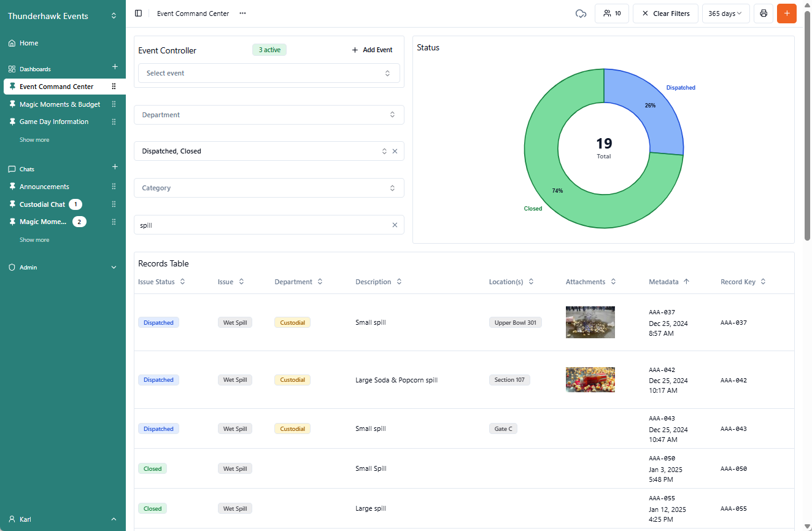Open the three-dot menu beside Event Command Center
This screenshot has height=531, width=812.
point(243,14)
